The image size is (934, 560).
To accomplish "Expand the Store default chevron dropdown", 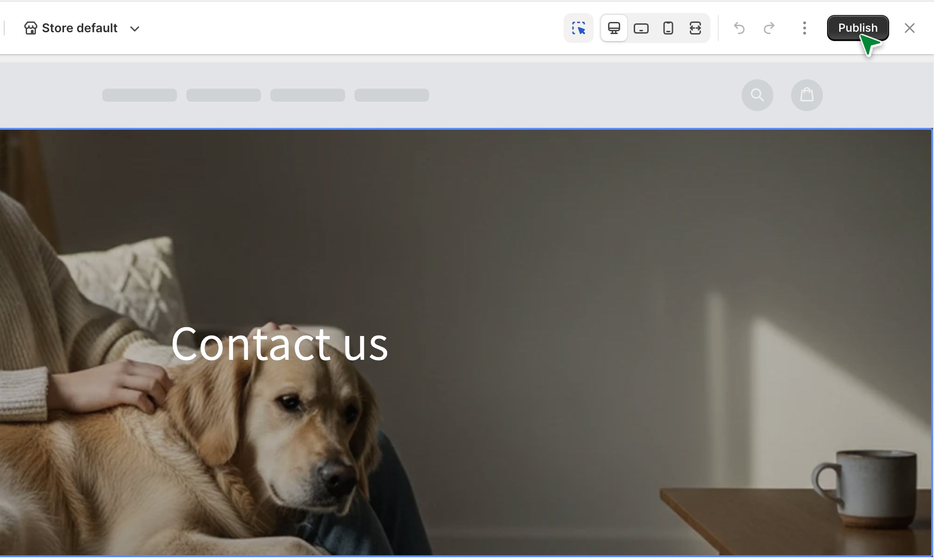I will (x=135, y=28).
